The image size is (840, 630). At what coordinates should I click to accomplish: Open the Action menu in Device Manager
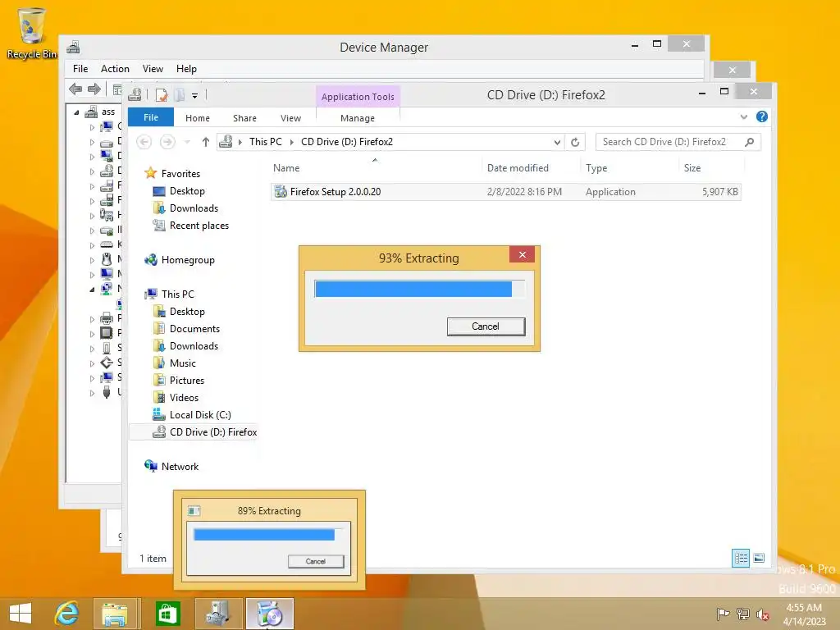click(x=115, y=69)
